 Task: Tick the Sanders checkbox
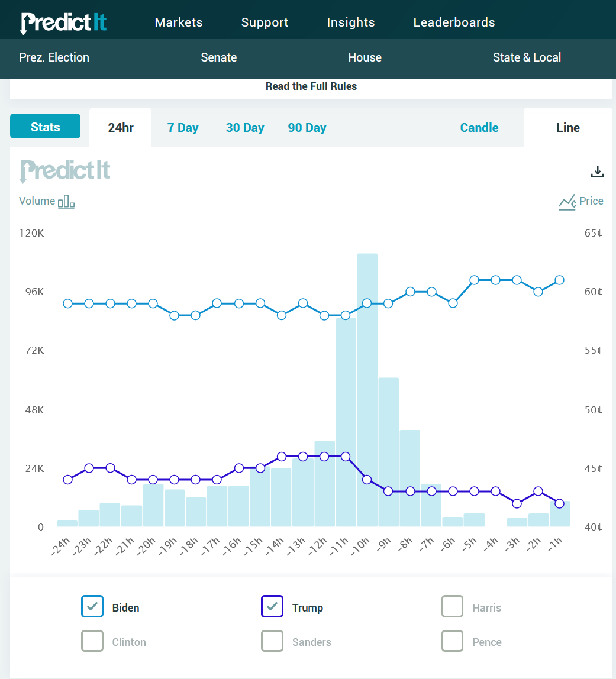272,641
